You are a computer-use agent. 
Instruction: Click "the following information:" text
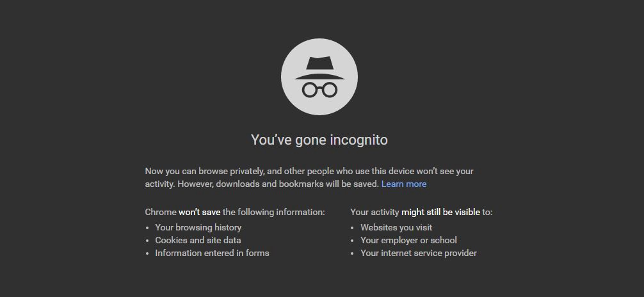273,212
